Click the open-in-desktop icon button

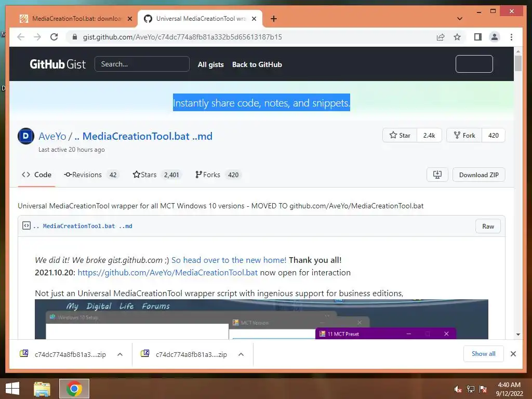(x=437, y=175)
